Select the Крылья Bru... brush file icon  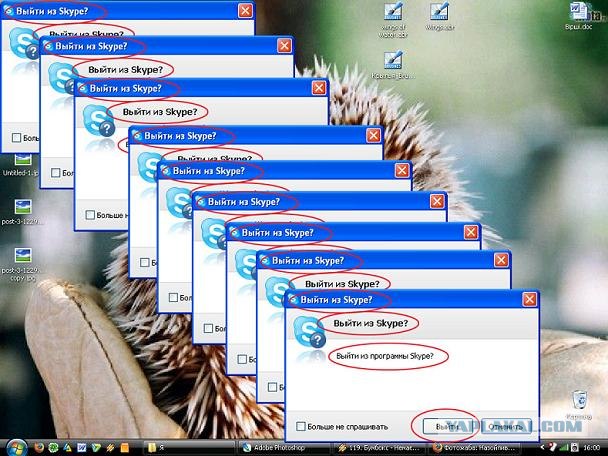point(393,65)
